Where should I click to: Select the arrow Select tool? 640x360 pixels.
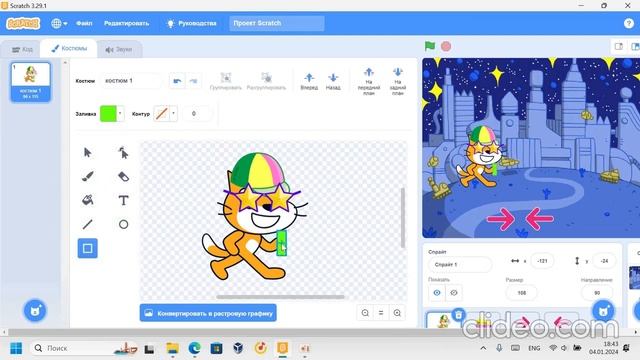point(87,153)
